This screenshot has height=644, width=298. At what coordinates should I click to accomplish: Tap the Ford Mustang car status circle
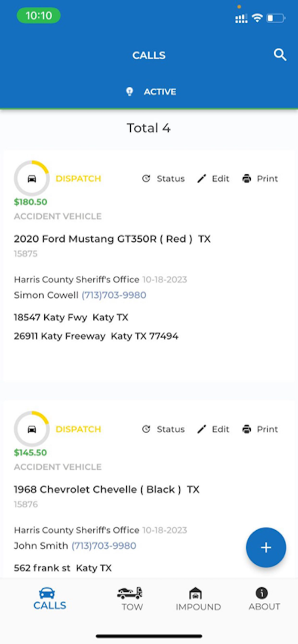[x=32, y=179]
